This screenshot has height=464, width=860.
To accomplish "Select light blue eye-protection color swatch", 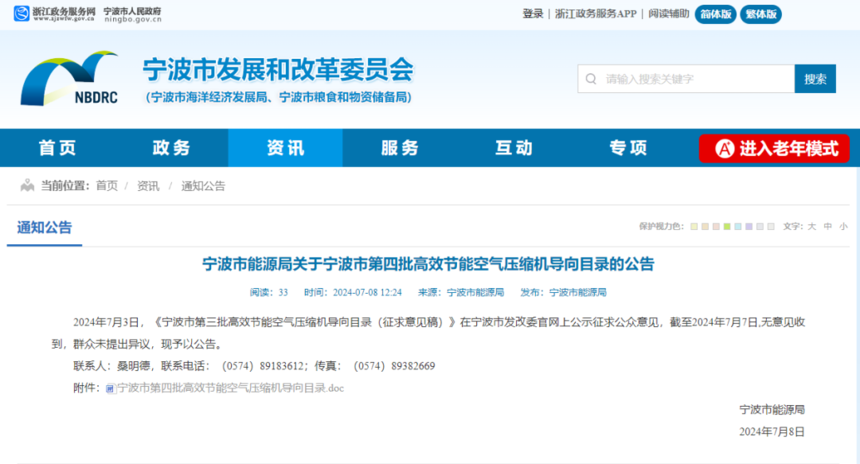I will [x=738, y=227].
